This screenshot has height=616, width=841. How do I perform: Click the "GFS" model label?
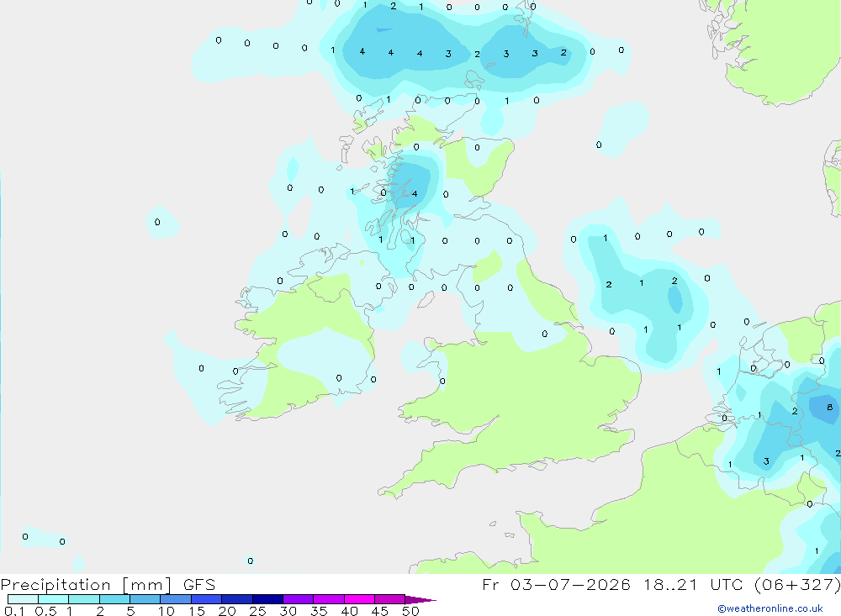coord(199,585)
